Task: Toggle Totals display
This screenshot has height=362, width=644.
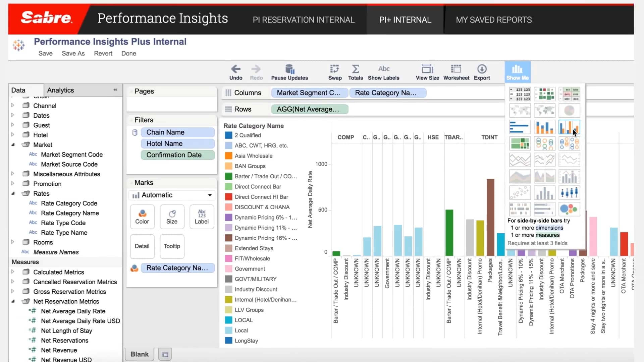Action: 355,71
